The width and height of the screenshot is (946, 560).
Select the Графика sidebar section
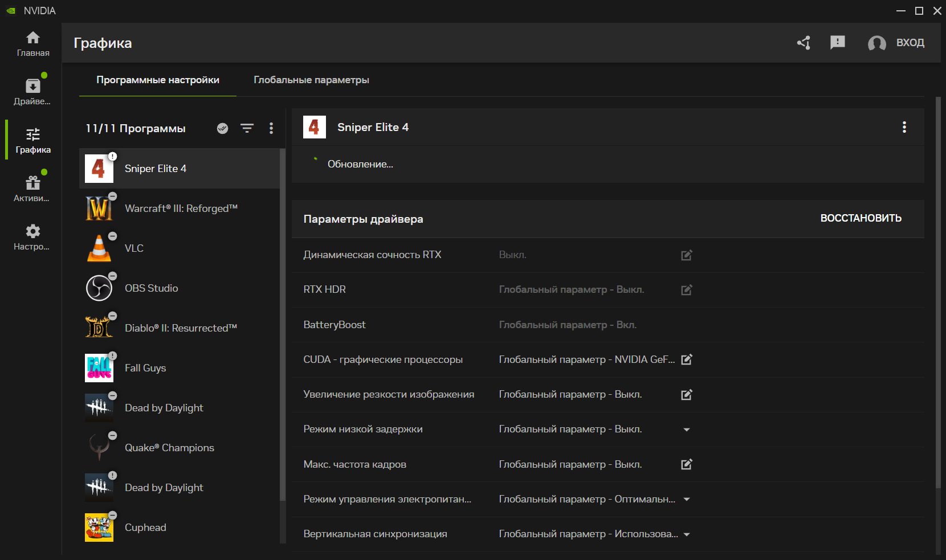[x=33, y=141]
